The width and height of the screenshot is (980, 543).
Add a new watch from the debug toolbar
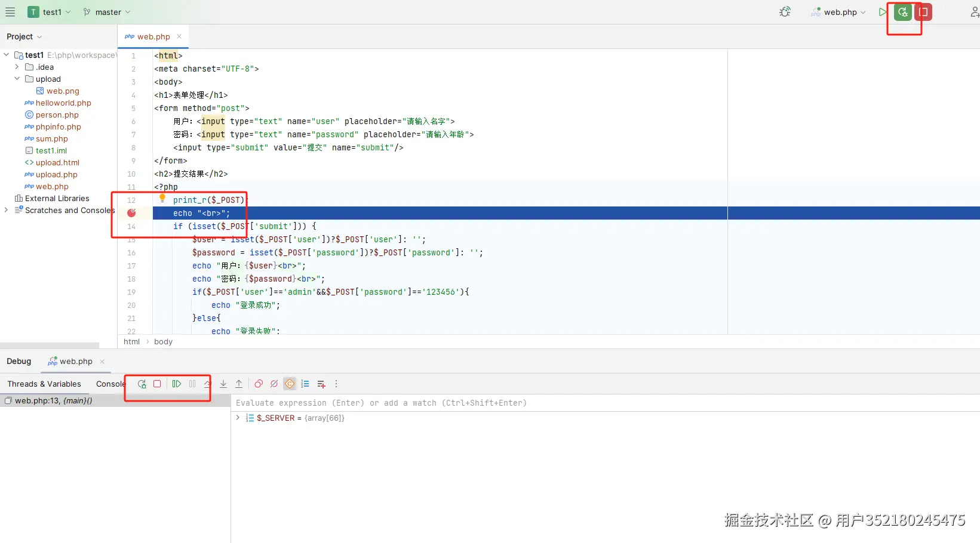click(x=321, y=384)
